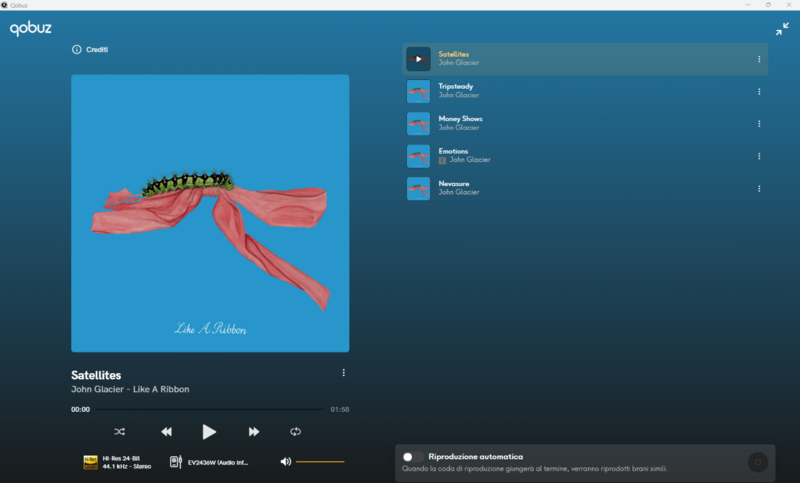Maximize or restore the Qobuz window
Image resolution: width=800 pixels, height=483 pixels.
click(768, 5)
